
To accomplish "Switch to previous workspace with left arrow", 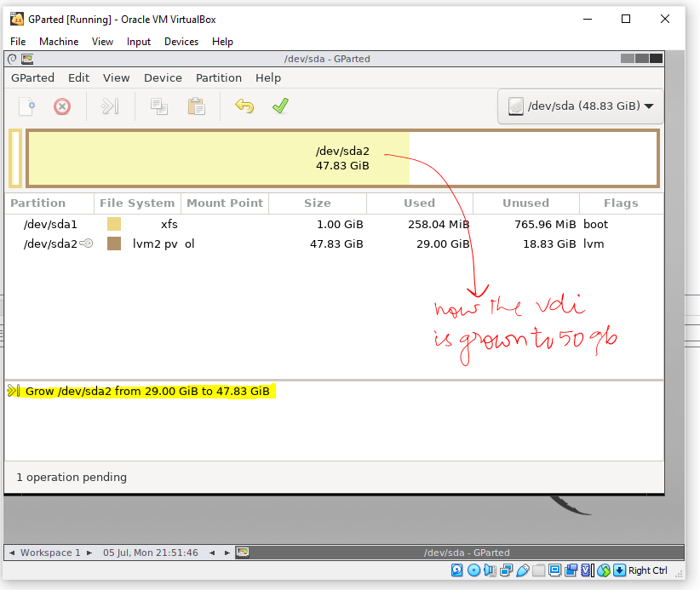I will (12, 553).
